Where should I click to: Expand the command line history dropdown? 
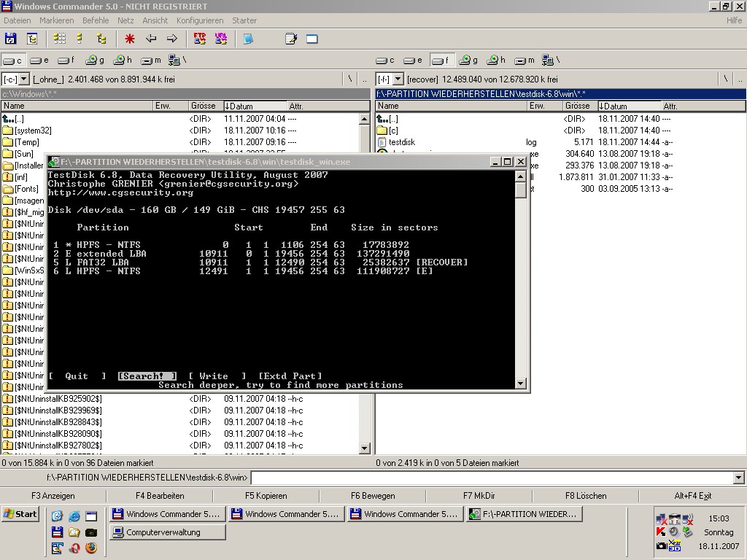[x=738, y=477]
